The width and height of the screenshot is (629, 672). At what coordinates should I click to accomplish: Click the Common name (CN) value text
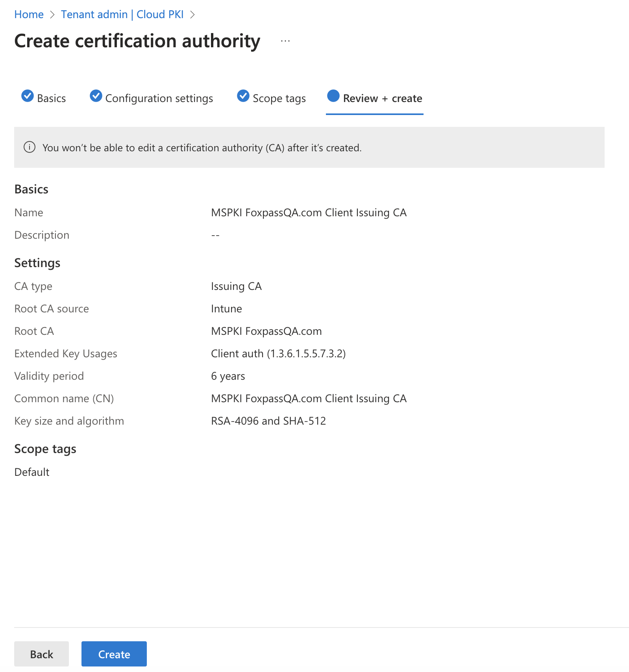click(x=309, y=399)
